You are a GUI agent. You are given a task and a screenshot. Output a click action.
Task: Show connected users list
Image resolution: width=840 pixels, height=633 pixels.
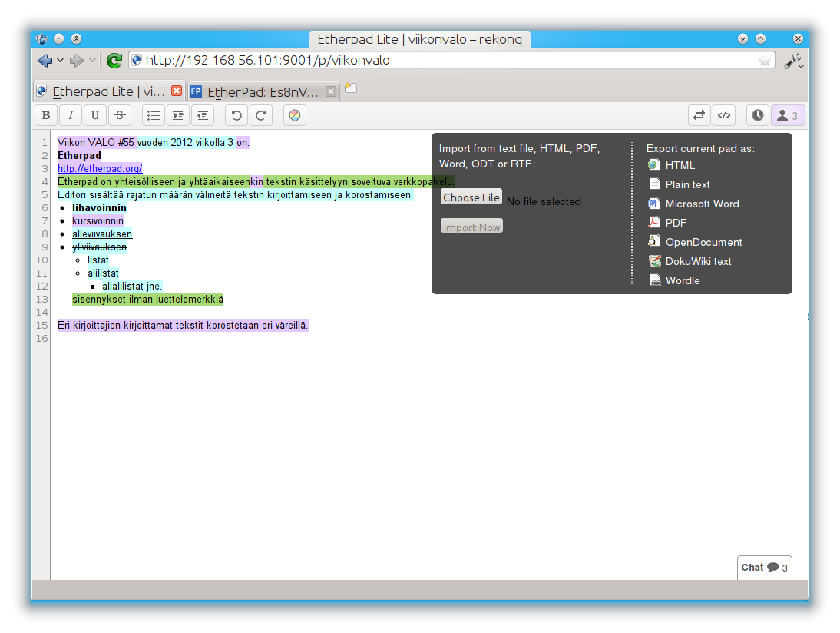[788, 115]
